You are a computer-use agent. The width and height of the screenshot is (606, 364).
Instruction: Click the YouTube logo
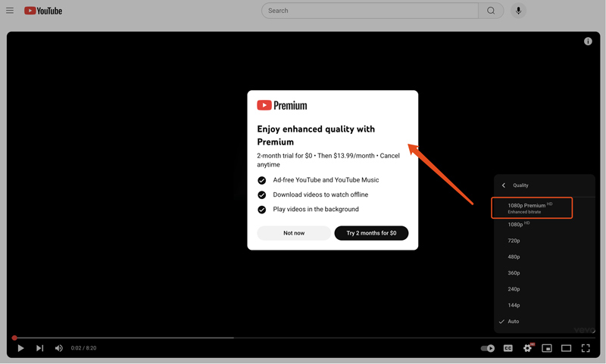[x=43, y=11]
